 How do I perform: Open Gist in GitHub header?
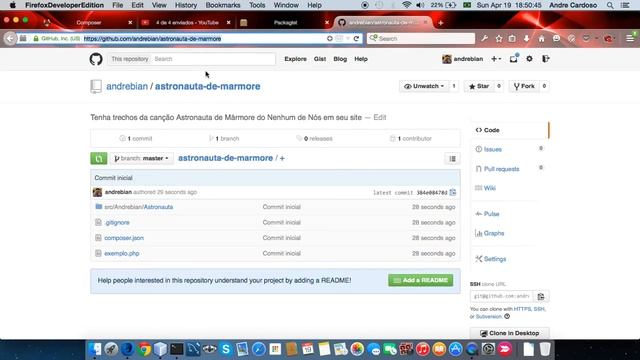(x=320, y=59)
